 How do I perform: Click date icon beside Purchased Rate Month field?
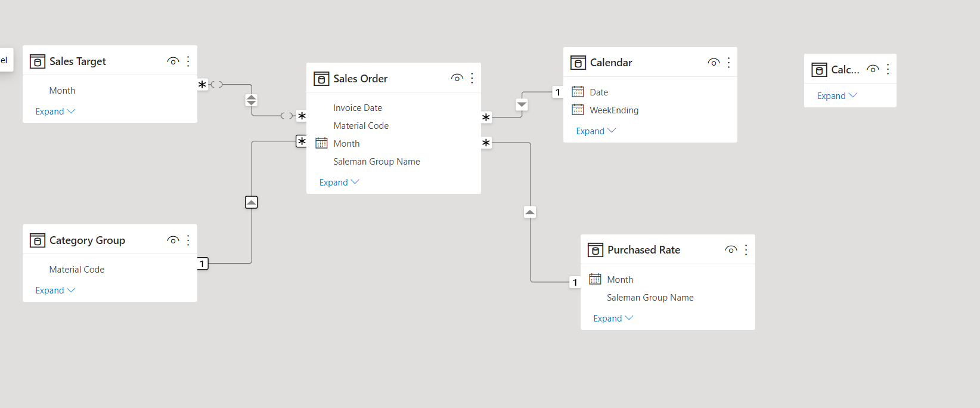tap(596, 279)
